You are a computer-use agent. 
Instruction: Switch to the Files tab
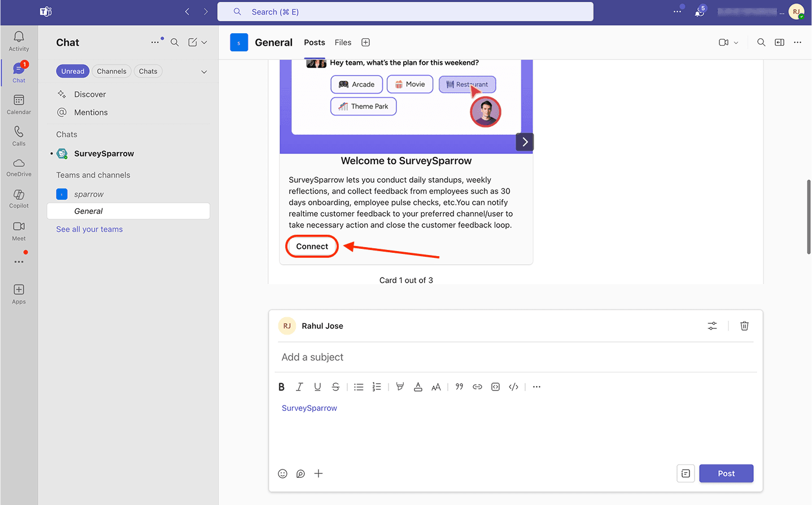pos(343,42)
